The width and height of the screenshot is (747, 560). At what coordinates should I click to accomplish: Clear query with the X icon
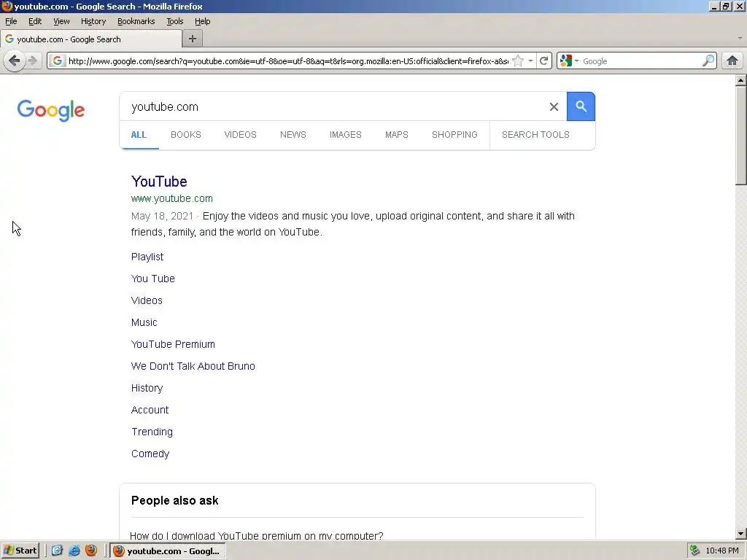click(554, 106)
